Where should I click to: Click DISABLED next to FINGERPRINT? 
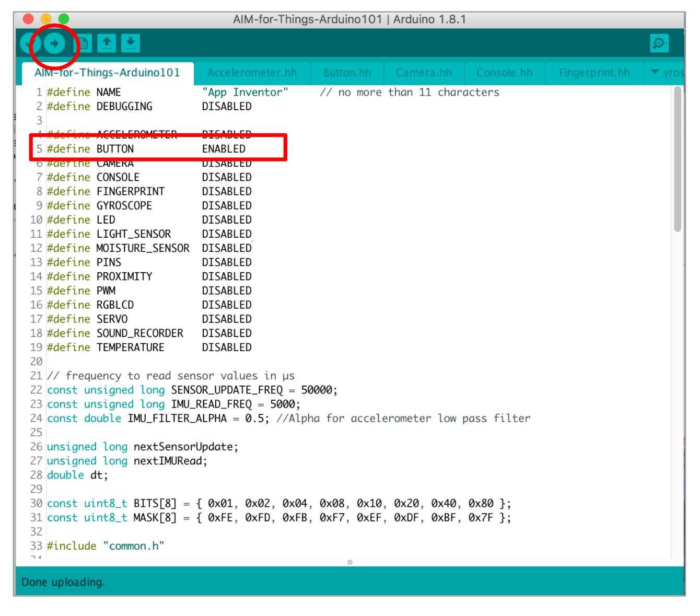pos(227,192)
